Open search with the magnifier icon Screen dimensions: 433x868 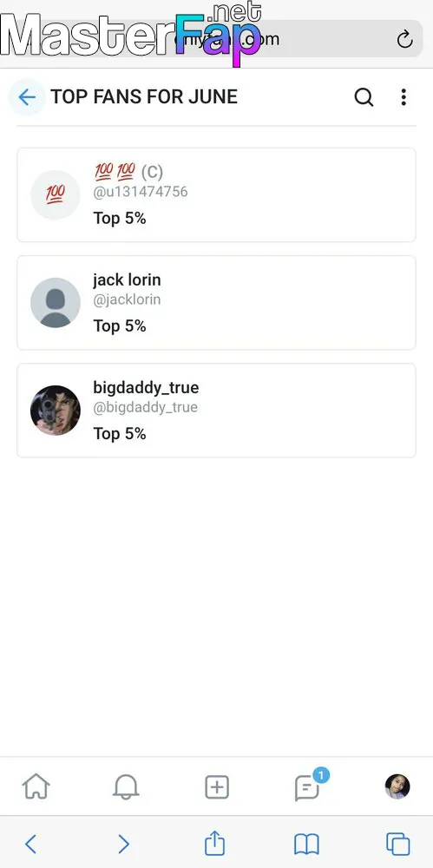(x=364, y=97)
